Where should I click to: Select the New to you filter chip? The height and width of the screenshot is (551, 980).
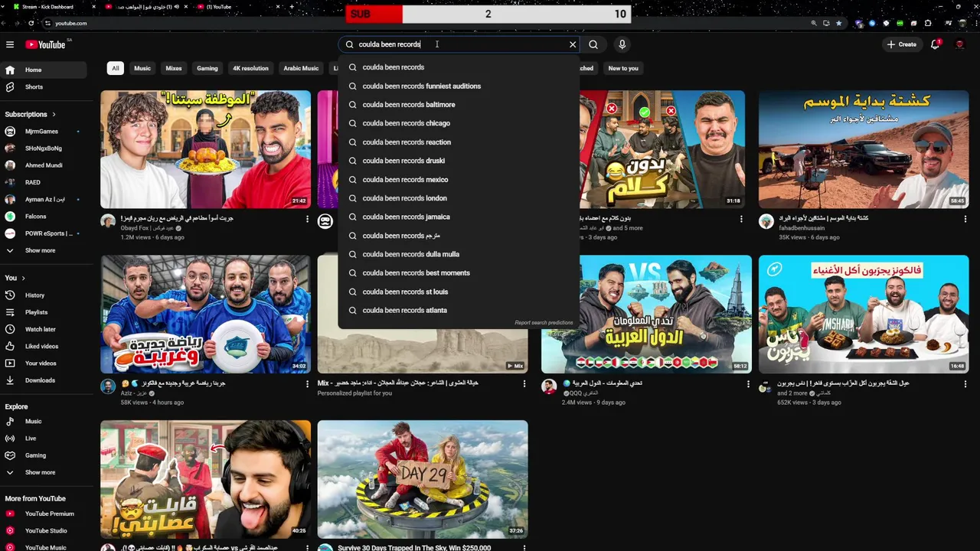point(623,68)
